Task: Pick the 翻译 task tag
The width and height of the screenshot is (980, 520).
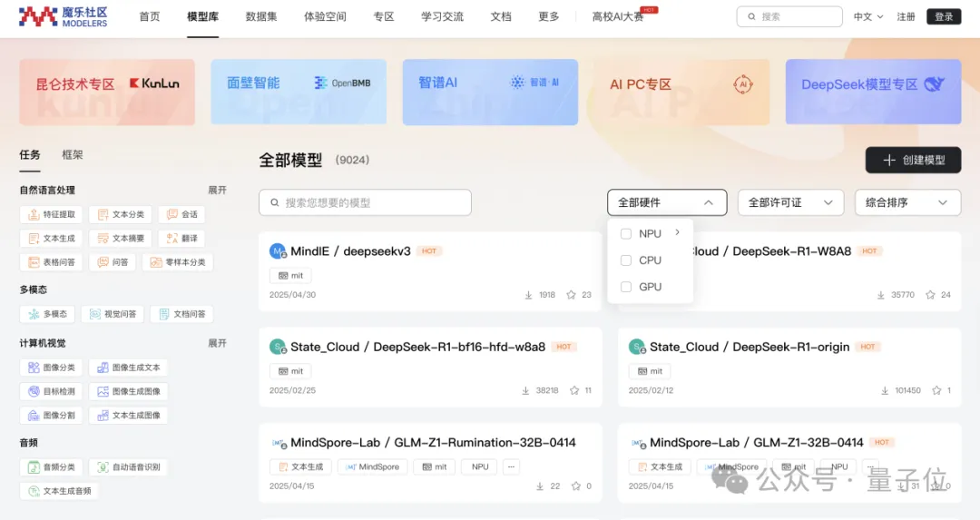Action: click(x=181, y=239)
